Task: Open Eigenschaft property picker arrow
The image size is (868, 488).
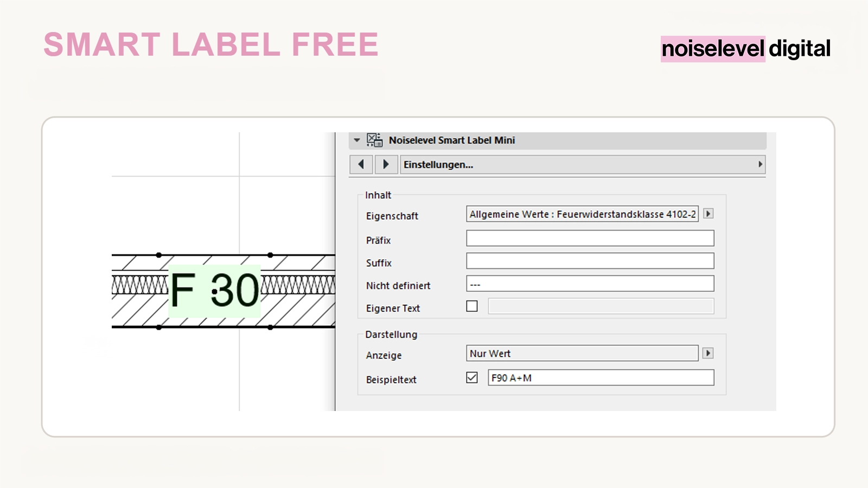Action: coord(708,214)
